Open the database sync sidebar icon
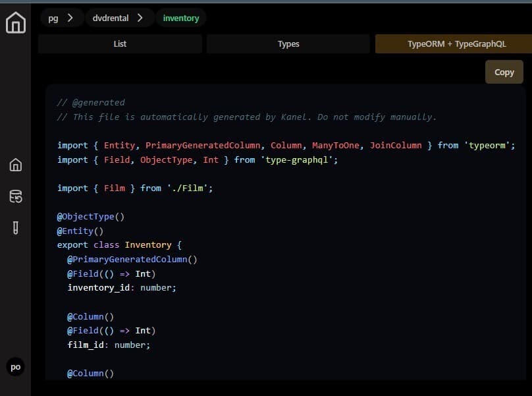The image size is (532, 396). click(x=16, y=196)
